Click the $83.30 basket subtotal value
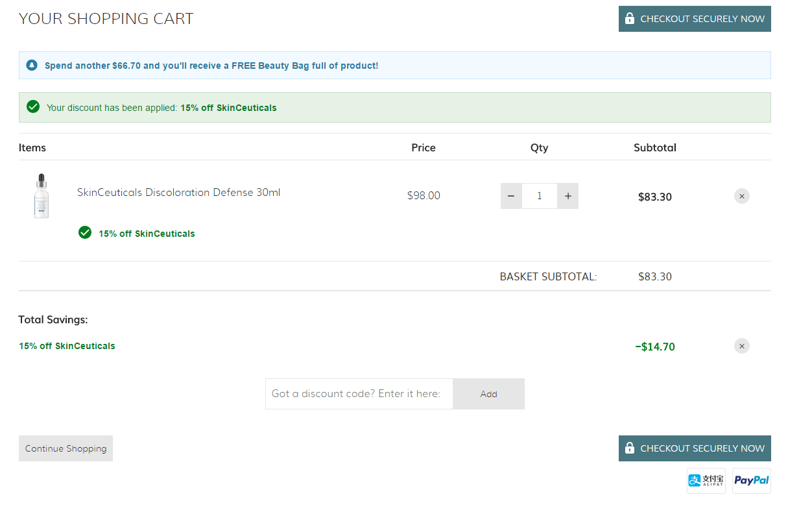Image resolution: width=812 pixels, height=523 pixels. pyautogui.click(x=655, y=276)
